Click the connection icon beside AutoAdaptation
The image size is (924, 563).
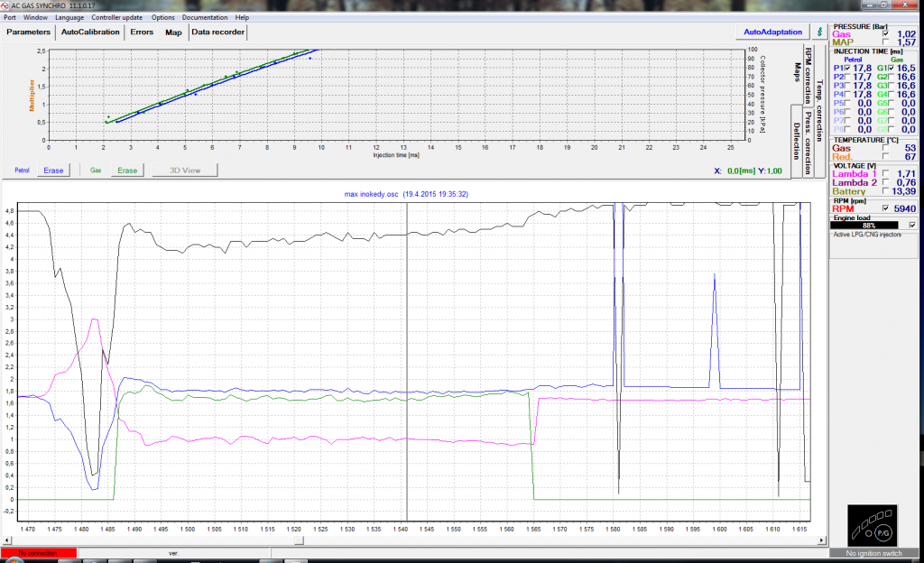[x=818, y=32]
